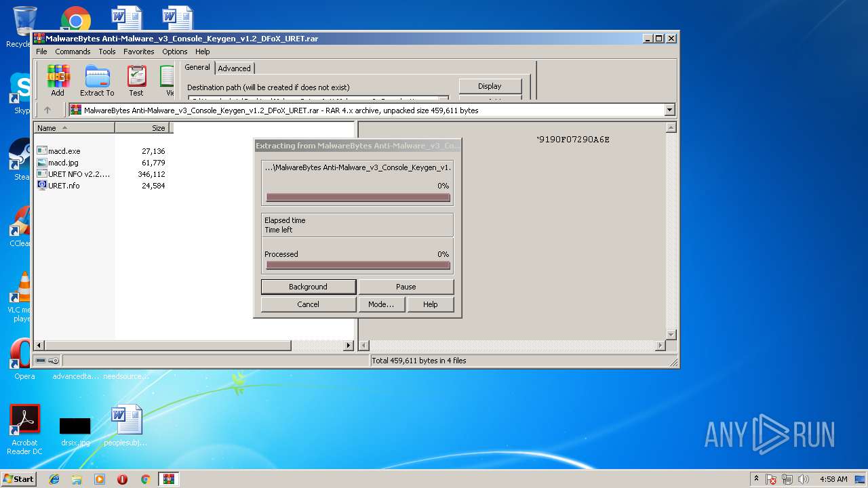Image resolution: width=868 pixels, height=488 pixels.
Task: Sort by Name column header
Action: pos(75,127)
